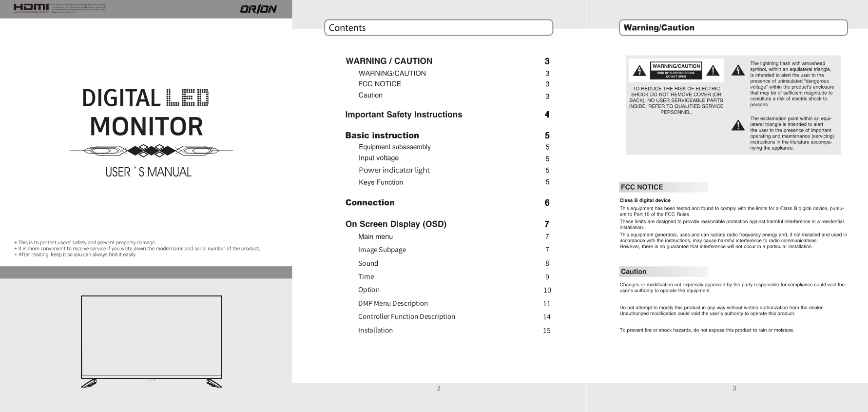
Task: Open the 'Power indicator light' contents entry
Action: coord(394,170)
